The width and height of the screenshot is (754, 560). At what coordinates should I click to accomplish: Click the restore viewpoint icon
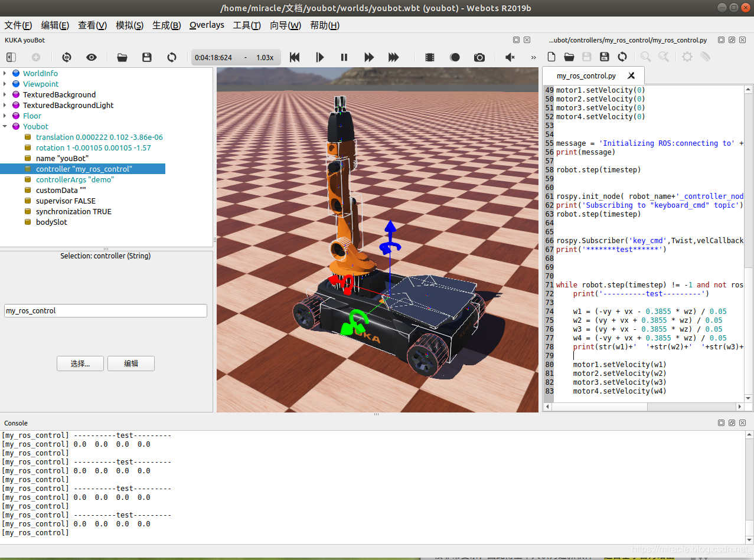[x=67, y=57]
